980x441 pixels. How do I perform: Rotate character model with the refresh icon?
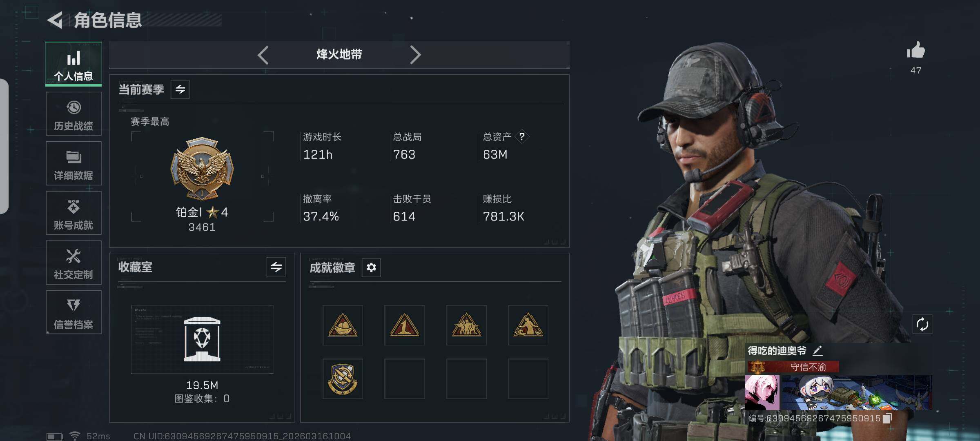[922, 325]
